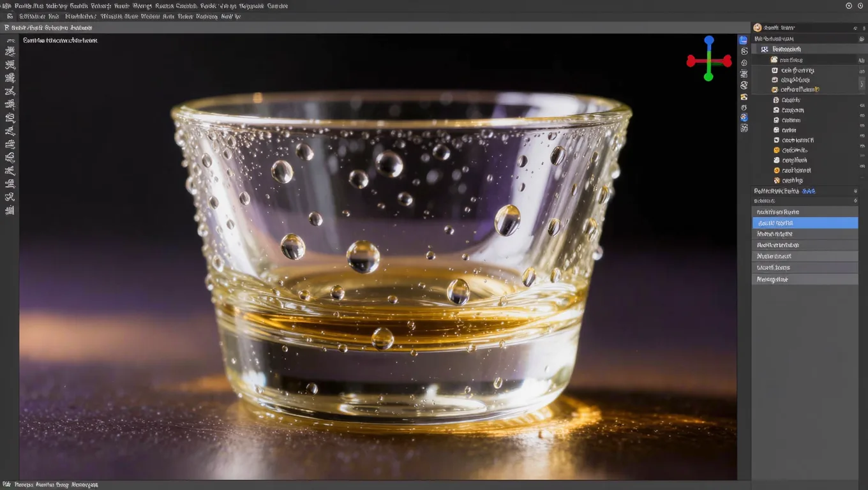
Task: Open the first menu at the far left of the top menu bar
Action: point(6,6)
